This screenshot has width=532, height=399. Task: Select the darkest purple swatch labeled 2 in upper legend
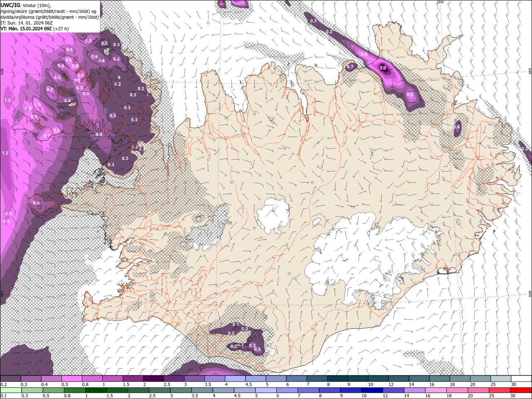[153, 379]
